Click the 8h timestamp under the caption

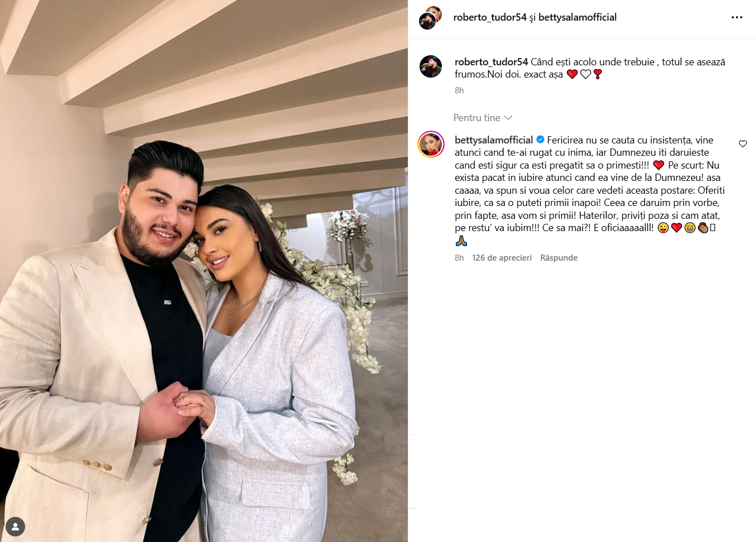click(459, 90)
